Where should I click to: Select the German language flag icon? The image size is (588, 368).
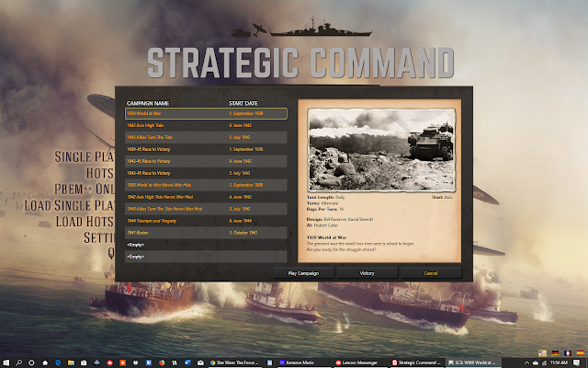tap(555, 353)
